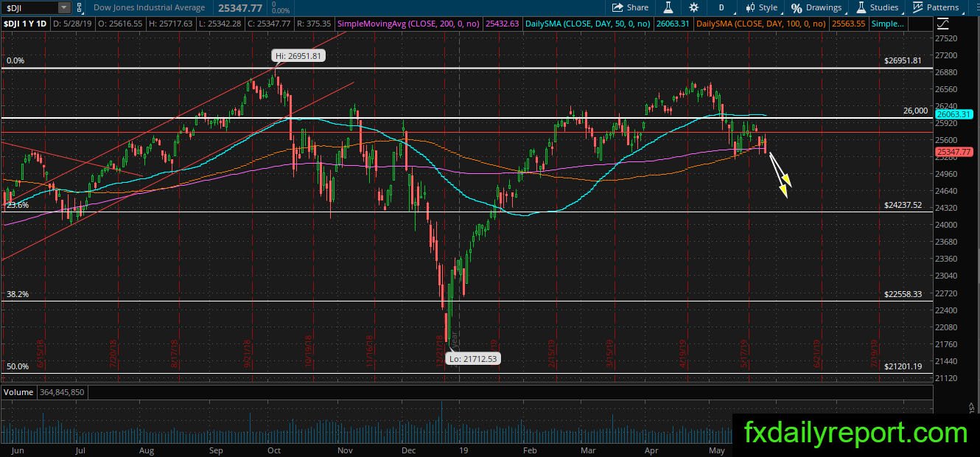The width and height of the screenshot is (980, 457).
Task: Open the Drawings menu
Action: (816, 7)
